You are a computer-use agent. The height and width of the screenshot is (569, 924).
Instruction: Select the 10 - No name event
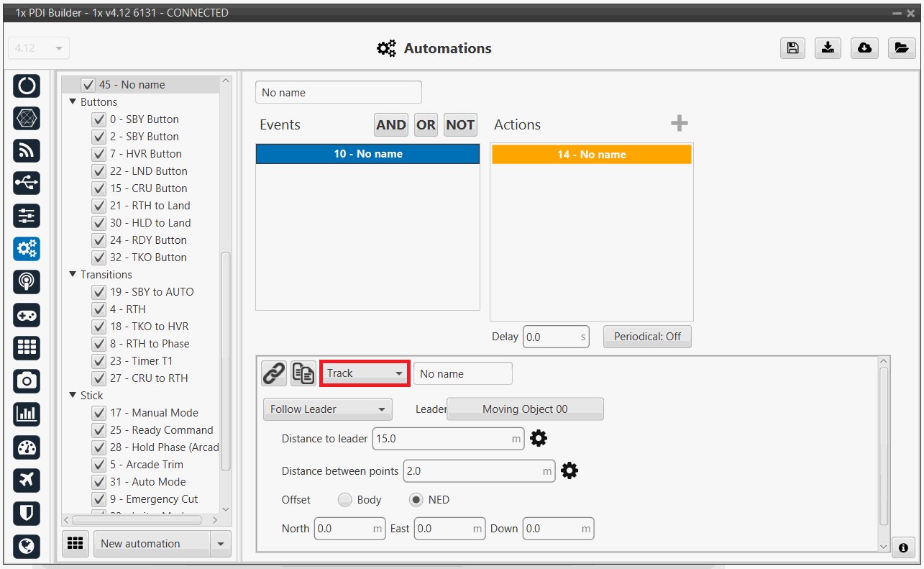point(367,154)
